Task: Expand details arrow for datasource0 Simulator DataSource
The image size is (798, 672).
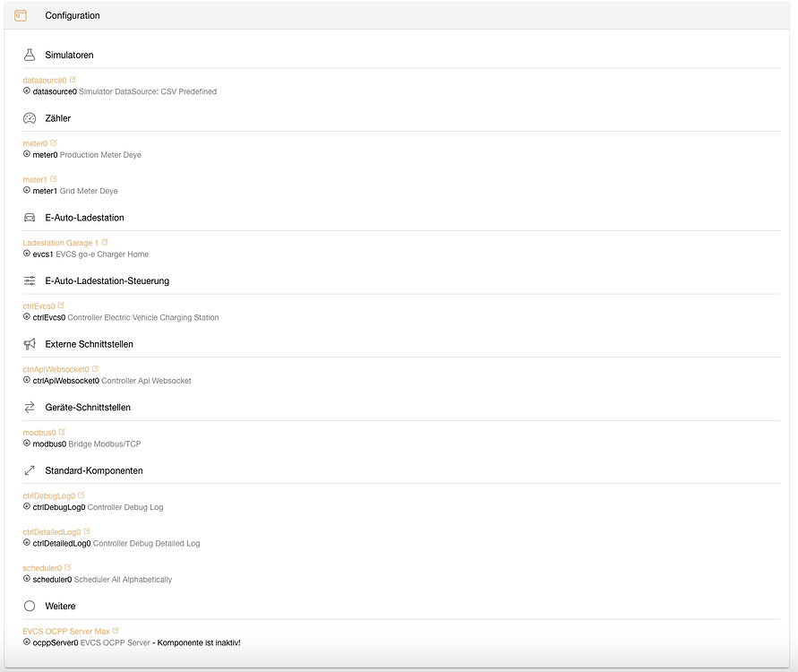Action: click(x=27, y=90)
